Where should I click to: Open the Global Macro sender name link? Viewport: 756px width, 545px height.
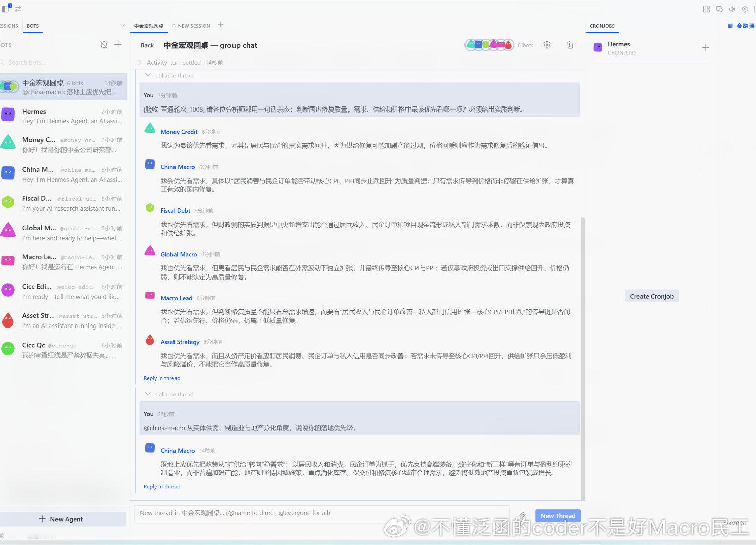(179, 254)
